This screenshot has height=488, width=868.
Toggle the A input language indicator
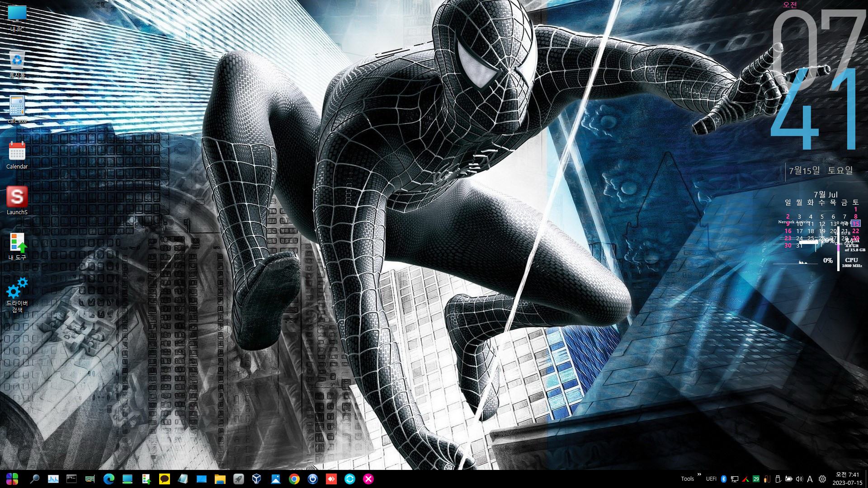click(810, 479)
